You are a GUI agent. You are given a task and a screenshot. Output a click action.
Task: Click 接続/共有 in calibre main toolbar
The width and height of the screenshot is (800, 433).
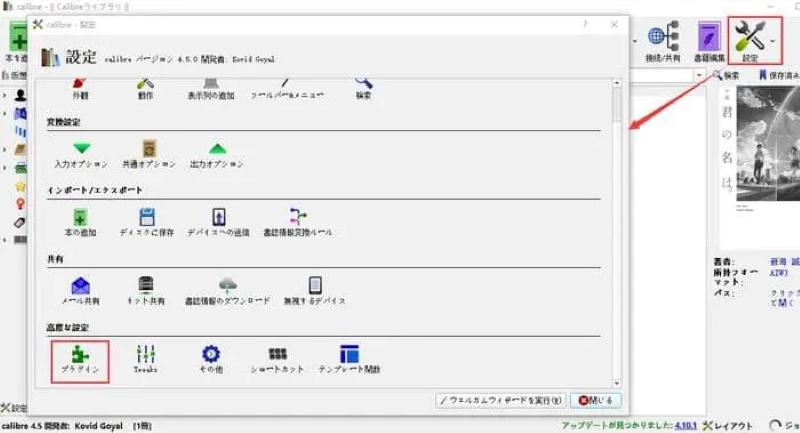[x=663, y=42]
